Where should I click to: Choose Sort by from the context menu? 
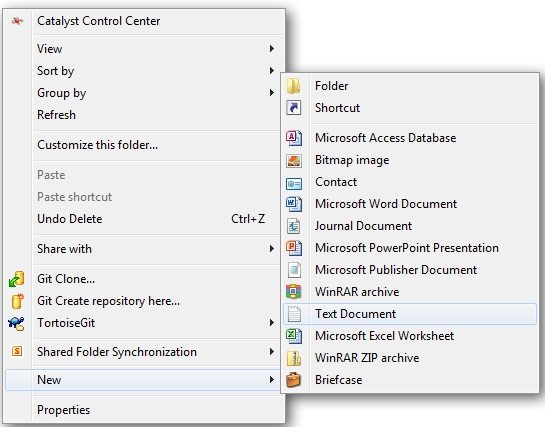click(144, 71)
